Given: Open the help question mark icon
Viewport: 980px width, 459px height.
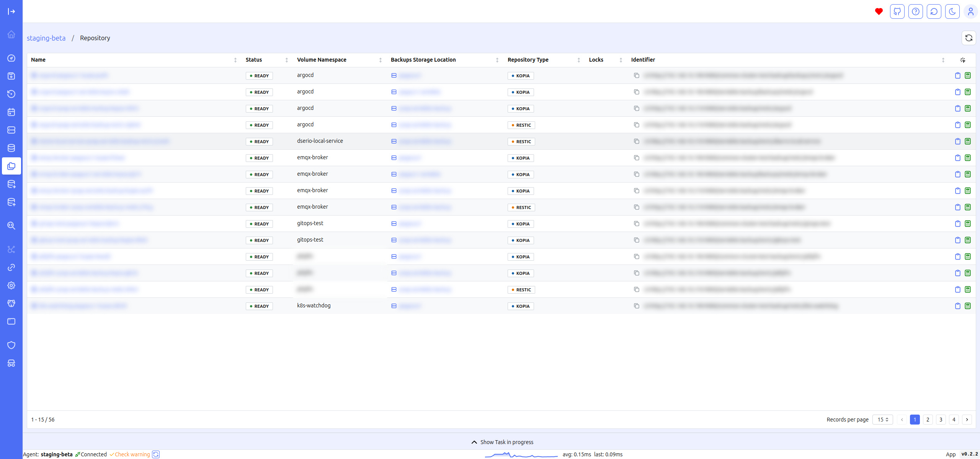Looking at the screenshot, I should click(915, 11).
